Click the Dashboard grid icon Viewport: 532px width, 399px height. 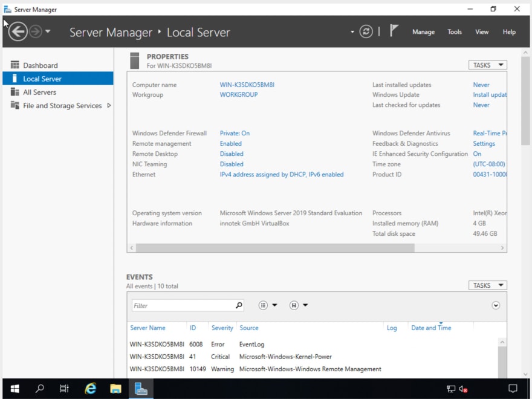coord(15,65)
